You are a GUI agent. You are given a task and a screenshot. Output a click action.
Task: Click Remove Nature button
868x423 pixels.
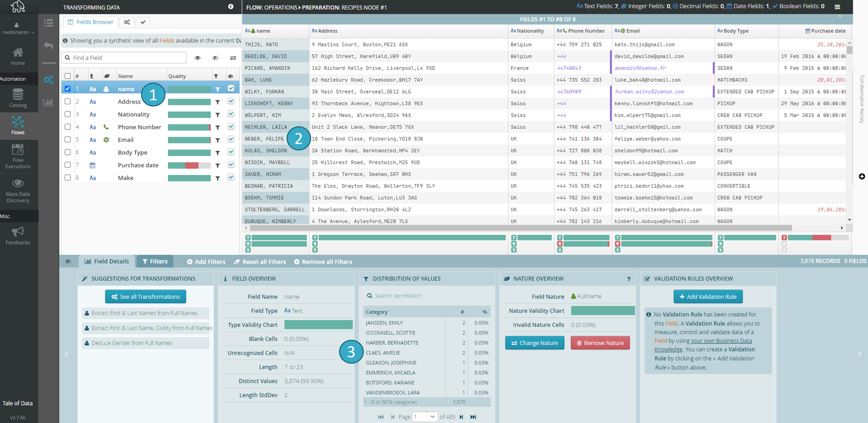[x=600, y=343]
